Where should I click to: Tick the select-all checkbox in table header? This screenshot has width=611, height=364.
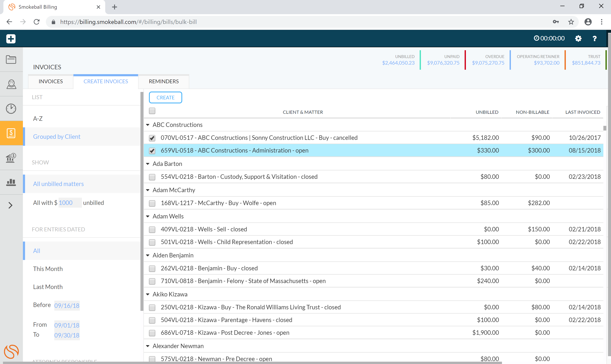point(152,111)
